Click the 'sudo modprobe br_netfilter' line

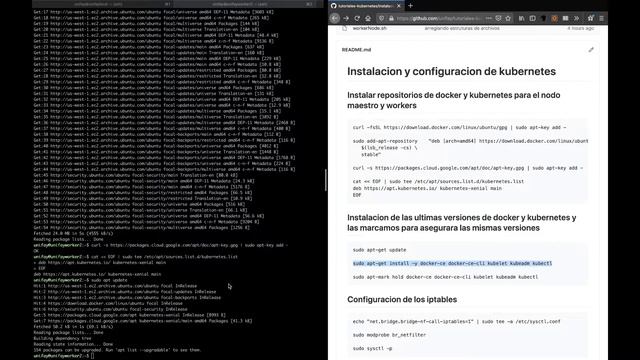click(389, 335)
